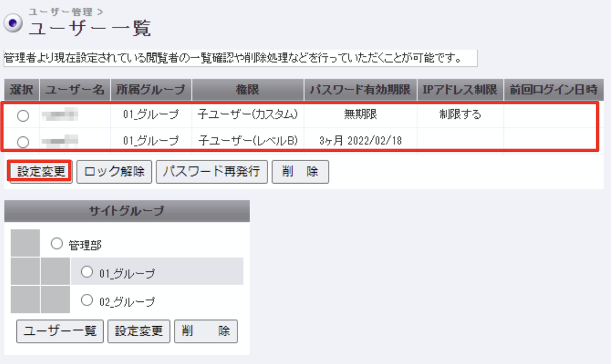Click the パスワード有効期限 column header
611x364 pixels.
click(x=360, y=90)
